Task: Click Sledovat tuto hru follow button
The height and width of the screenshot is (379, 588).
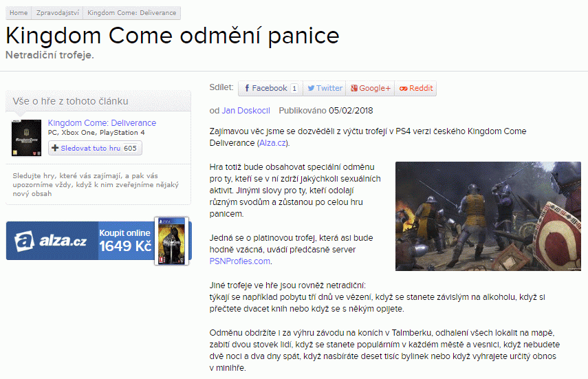Action: pos(95,148)
